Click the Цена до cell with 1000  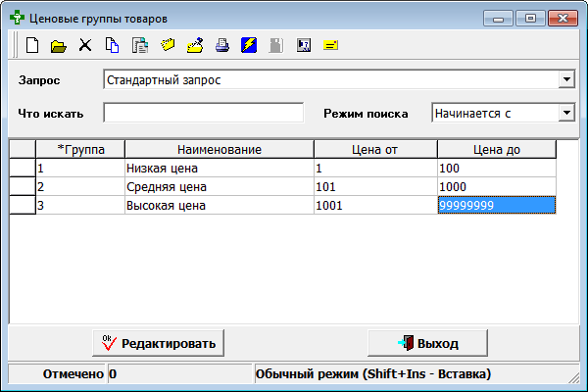[497, 186]
